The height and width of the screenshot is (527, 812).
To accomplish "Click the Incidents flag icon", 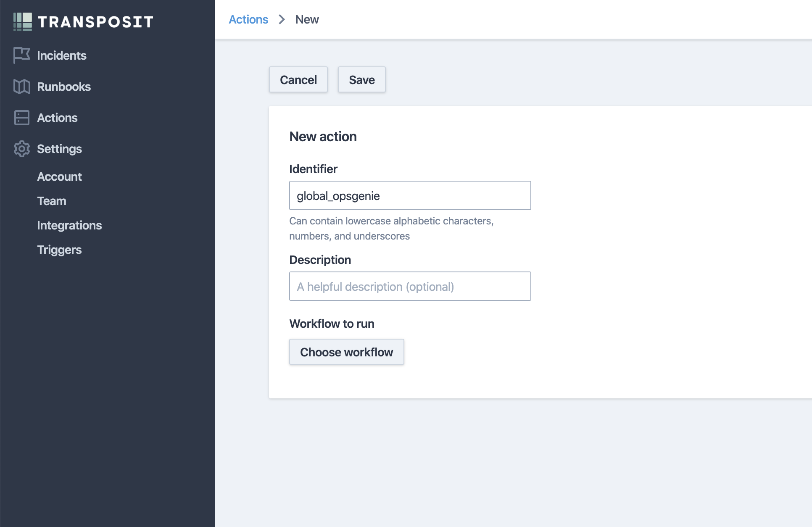I will coord(21,55).
